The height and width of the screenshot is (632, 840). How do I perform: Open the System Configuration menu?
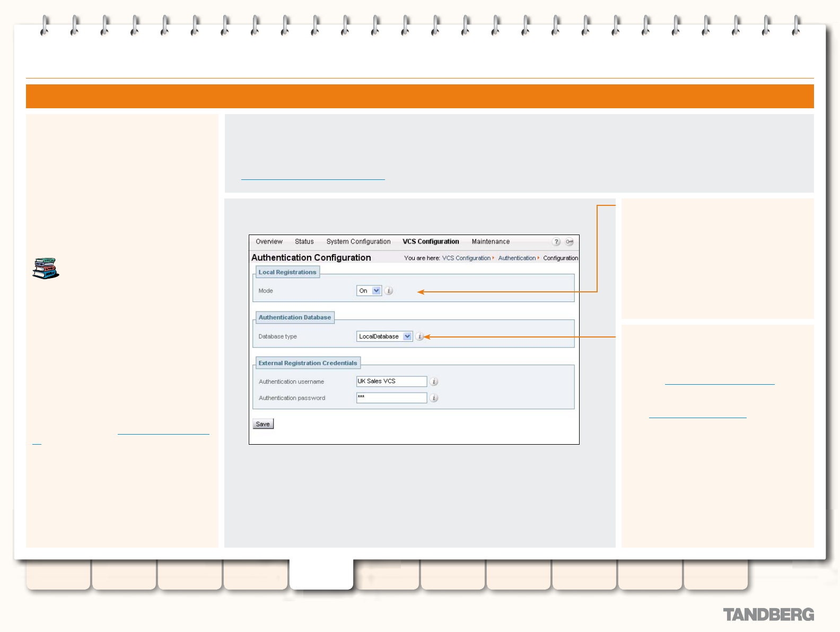tap(358, 241)
